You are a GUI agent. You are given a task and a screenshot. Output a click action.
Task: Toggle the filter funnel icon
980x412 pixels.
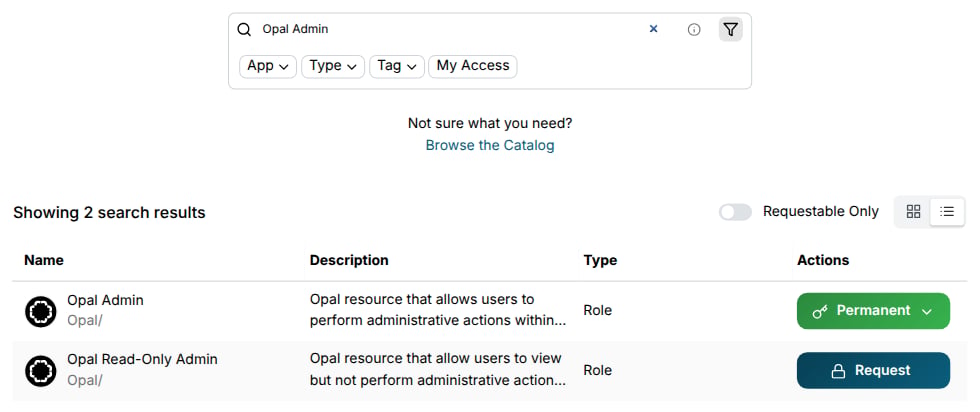[731, 29]
